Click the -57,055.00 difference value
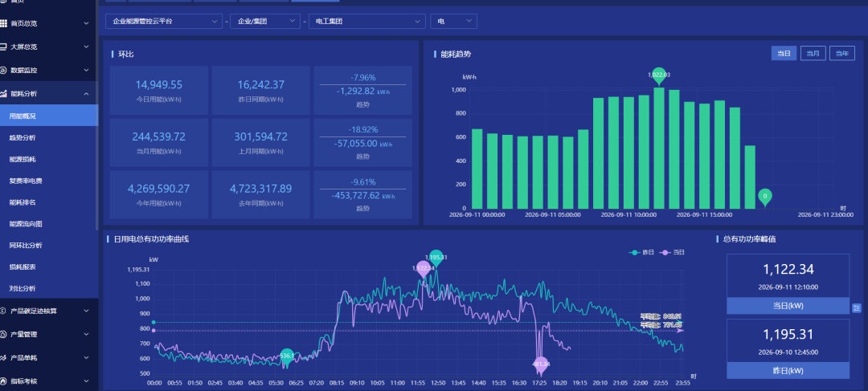This screenshot has width=868, height=391. [356, 143]
